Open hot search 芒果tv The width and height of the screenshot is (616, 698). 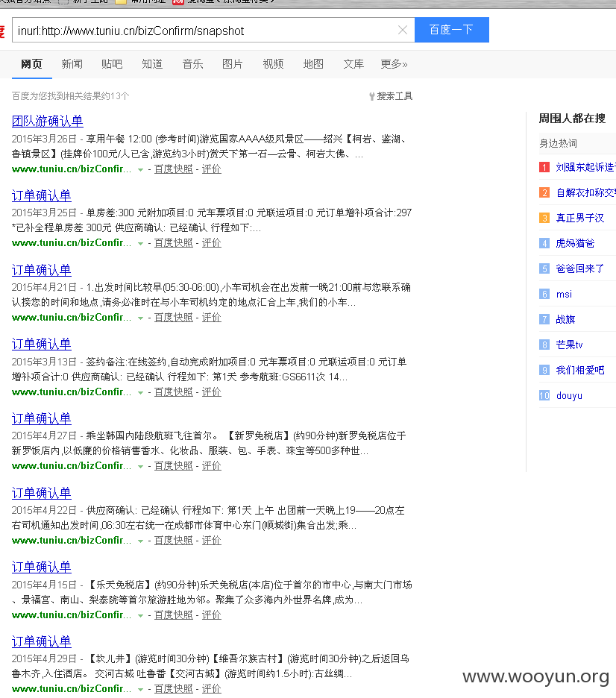[x=569, y=345]
